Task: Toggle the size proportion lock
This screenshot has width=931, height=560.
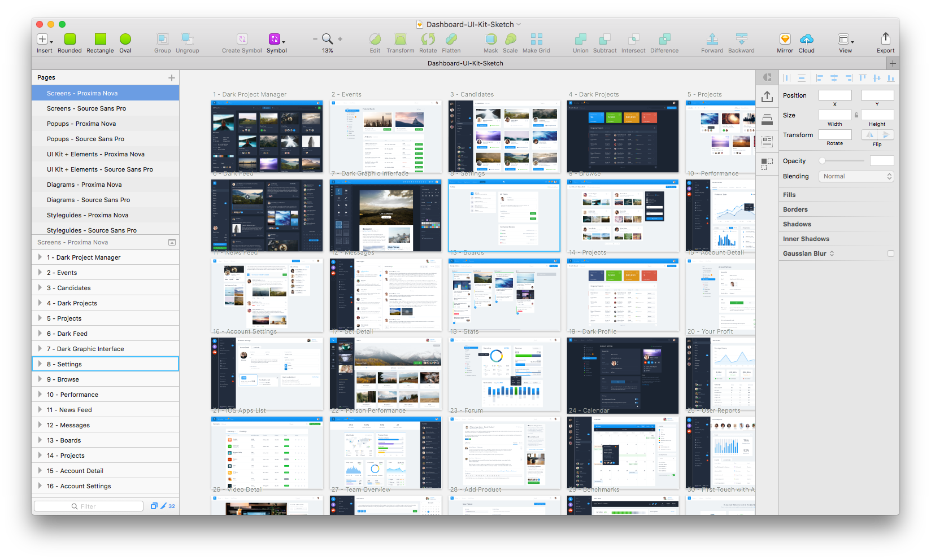Action: click(x=856, y=115)
